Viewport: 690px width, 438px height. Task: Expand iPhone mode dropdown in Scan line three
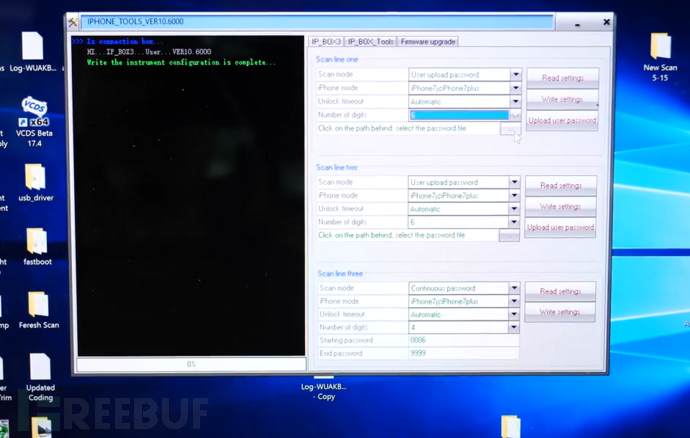tap(514, 301)
